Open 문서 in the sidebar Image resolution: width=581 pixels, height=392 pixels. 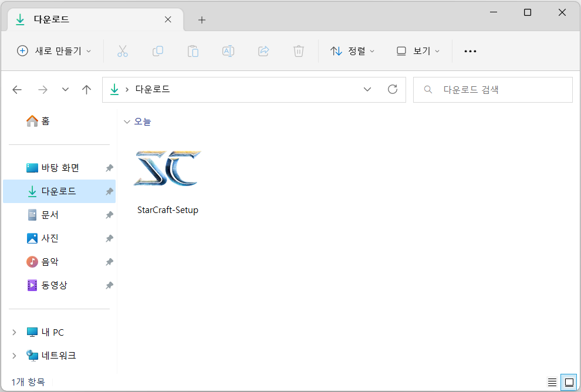(59, 215)
